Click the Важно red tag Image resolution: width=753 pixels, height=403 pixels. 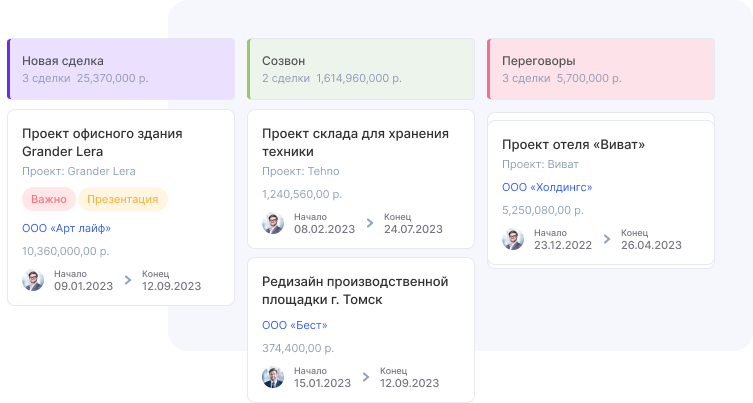click(x=48, y=199)
